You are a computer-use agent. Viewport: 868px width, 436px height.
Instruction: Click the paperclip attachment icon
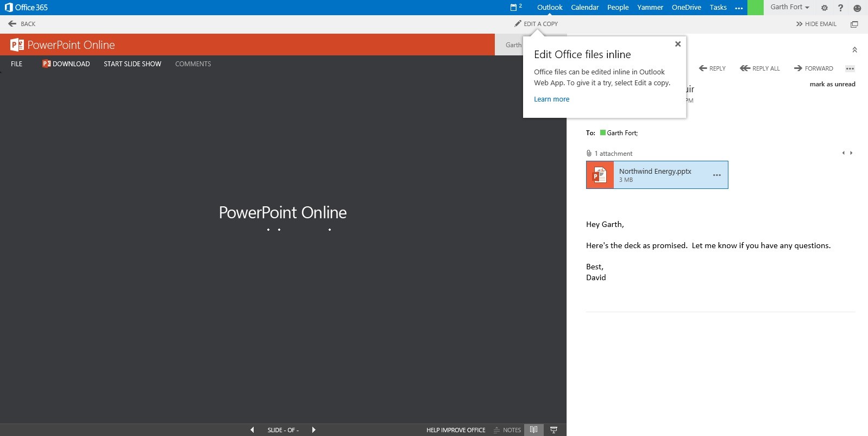click(x=589, y=154)
